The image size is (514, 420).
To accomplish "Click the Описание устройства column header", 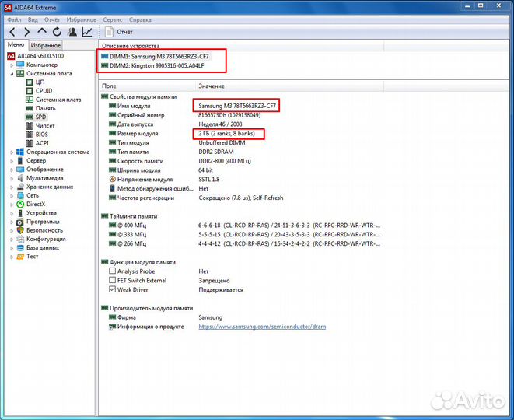I will [241, 46].
